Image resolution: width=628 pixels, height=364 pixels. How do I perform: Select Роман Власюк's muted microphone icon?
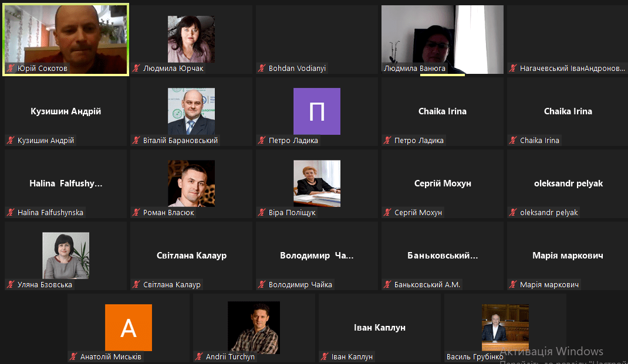tap(136, 213)
